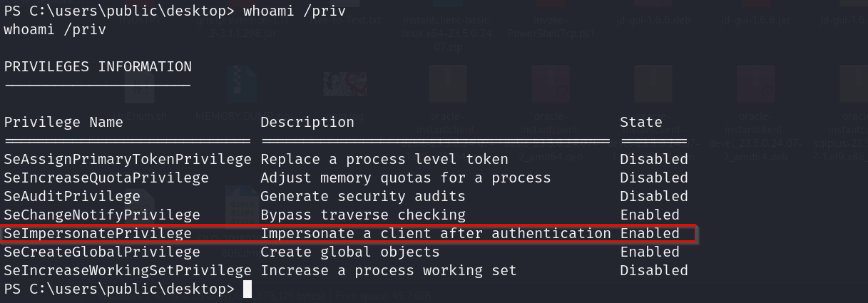Click the PRIVILEGES INFORMATION heading
868x303 pixels.
coord(98,66)
